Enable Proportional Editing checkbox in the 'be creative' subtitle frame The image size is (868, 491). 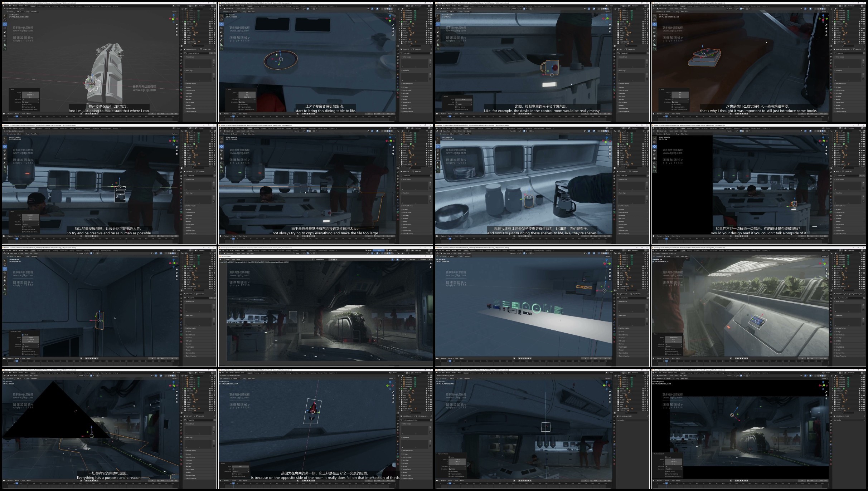(23, 229)
